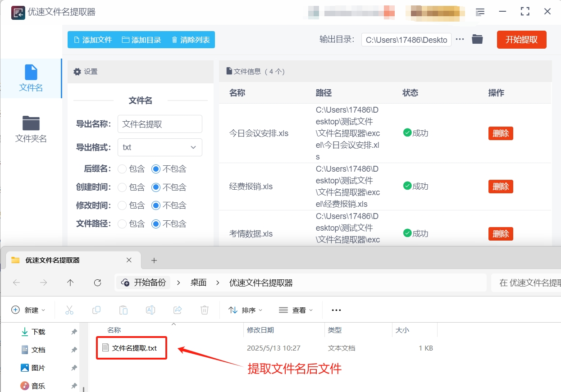Add a new Explorer tab
This screenshot has height=392, width=561.
pos(154,260)
